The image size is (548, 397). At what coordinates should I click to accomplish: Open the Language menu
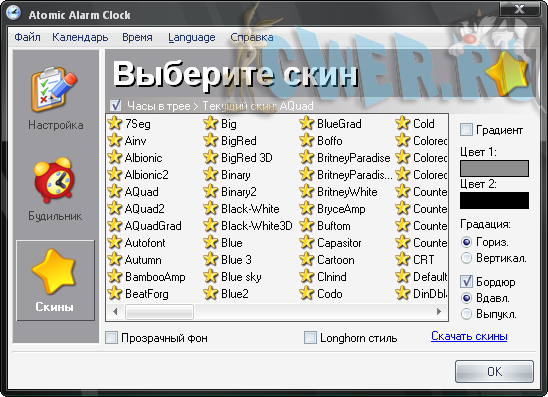pos(192,37)
